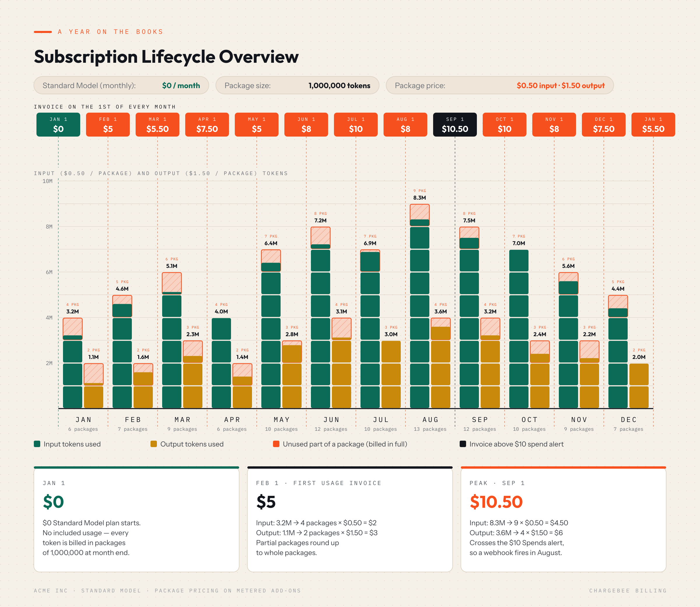Click the '6 packages' text under JAN
Screen dimensions: 700x607
pos(83,429)
